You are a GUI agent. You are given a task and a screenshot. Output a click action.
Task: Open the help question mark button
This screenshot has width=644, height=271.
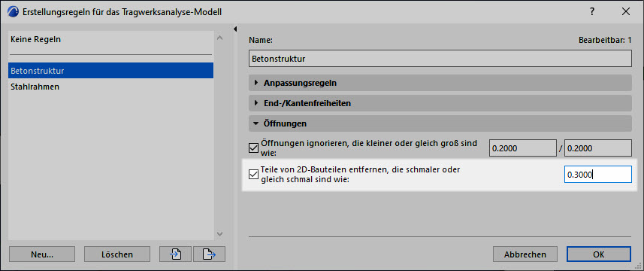[592, 12]
